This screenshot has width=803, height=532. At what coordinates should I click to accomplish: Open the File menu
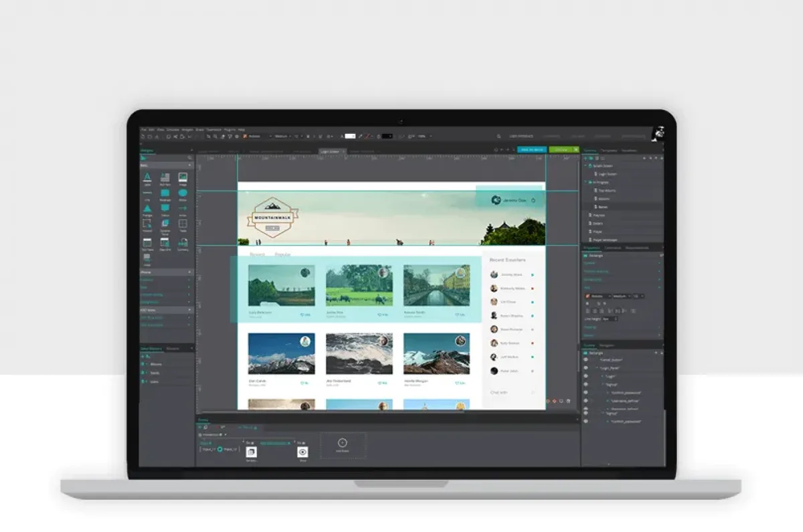click(x=143, y=129)
